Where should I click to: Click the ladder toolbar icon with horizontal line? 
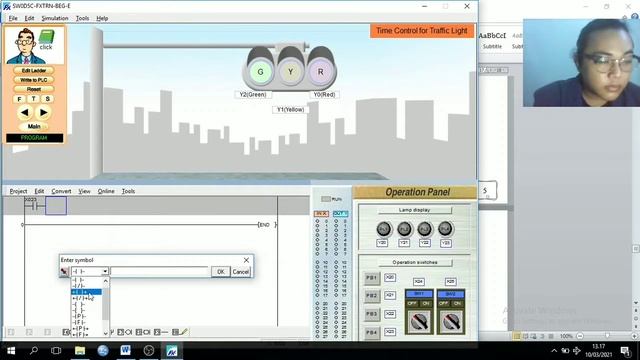161,332
